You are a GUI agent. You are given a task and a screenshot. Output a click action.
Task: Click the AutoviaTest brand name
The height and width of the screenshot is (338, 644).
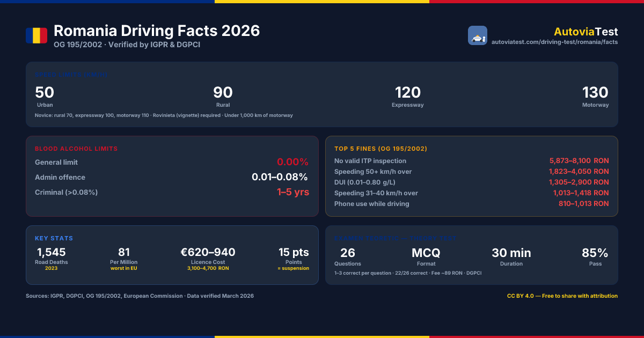pyautogui.click(x=586, y=32)
